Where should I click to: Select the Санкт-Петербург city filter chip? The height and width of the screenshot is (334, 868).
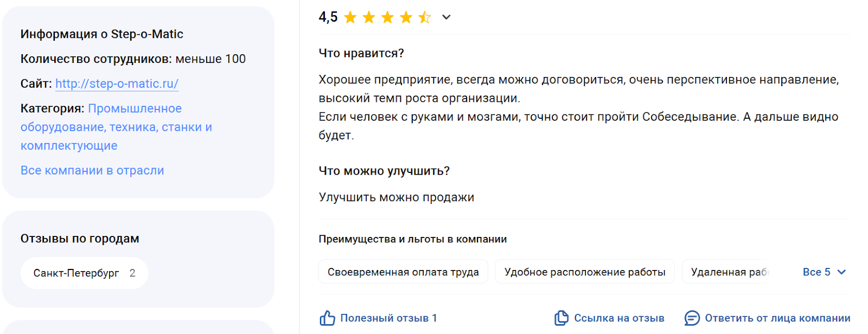[84, 273]
